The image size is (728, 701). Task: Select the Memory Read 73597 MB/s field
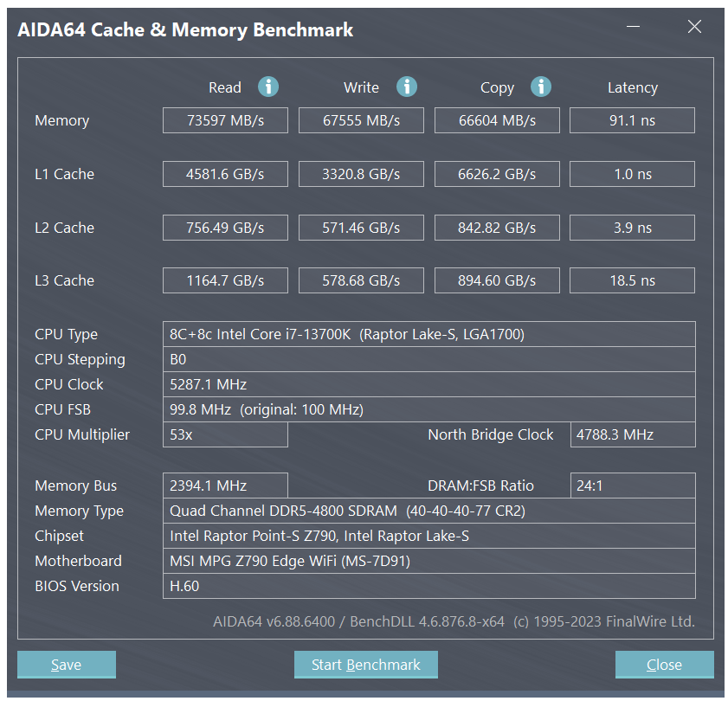point(225,120)
